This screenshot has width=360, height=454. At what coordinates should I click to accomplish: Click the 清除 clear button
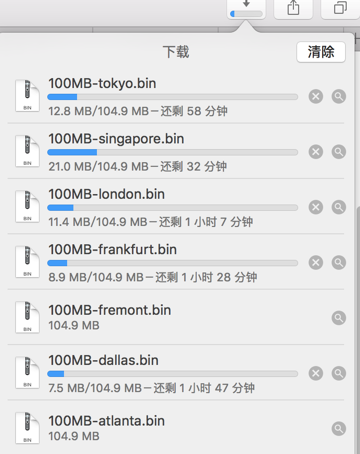point(321,52)
